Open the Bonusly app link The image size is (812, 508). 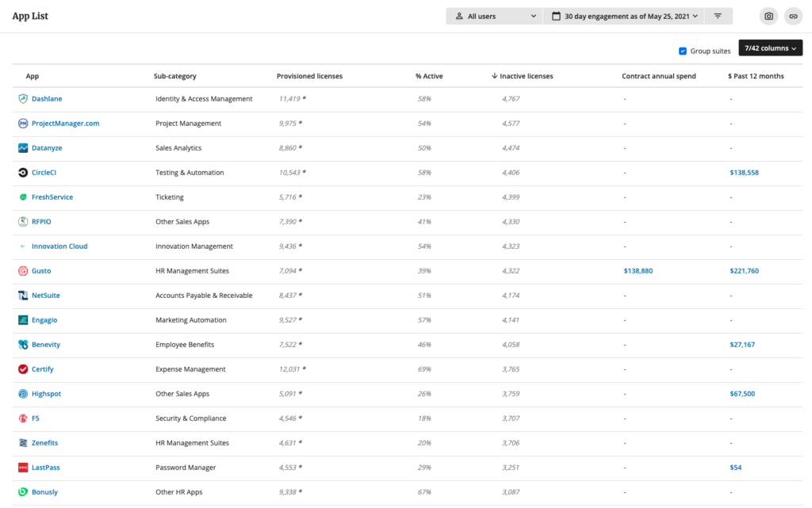tap(44, 492)
